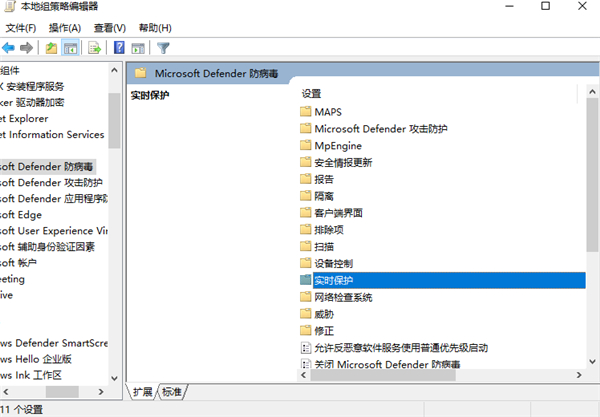
Task: Select Microsoft Defender 防病毒 in left tree
Action: [x=48, y=166]
